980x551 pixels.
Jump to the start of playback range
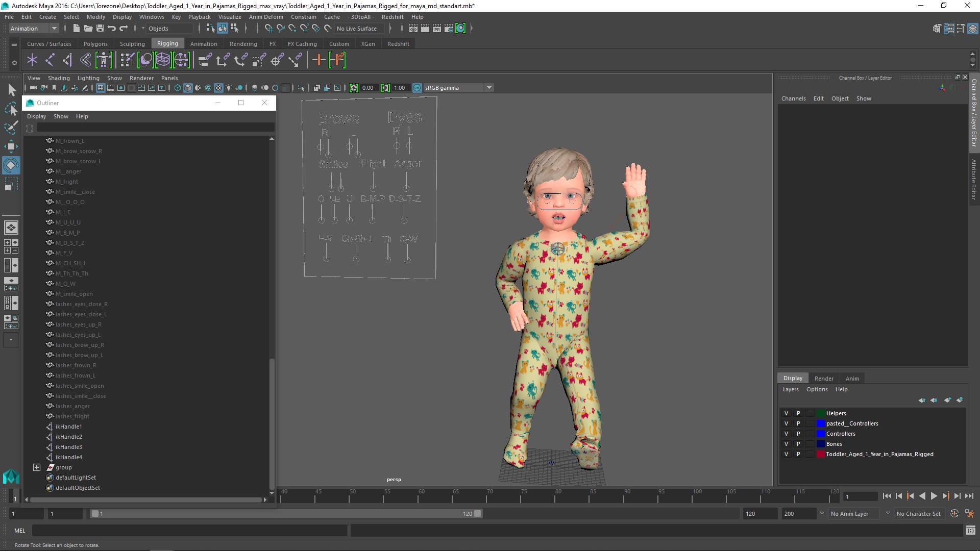[x=887, y=496]
